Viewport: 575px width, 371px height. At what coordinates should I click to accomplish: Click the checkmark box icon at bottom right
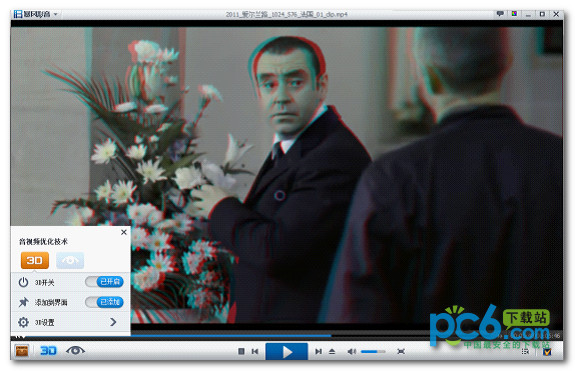(547, 352)
